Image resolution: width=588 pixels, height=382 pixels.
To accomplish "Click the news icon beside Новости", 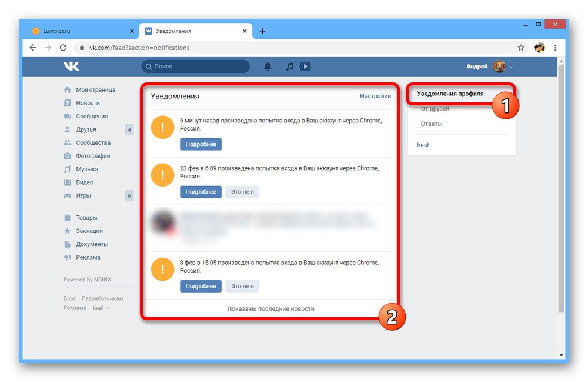I will coord(67,103).
